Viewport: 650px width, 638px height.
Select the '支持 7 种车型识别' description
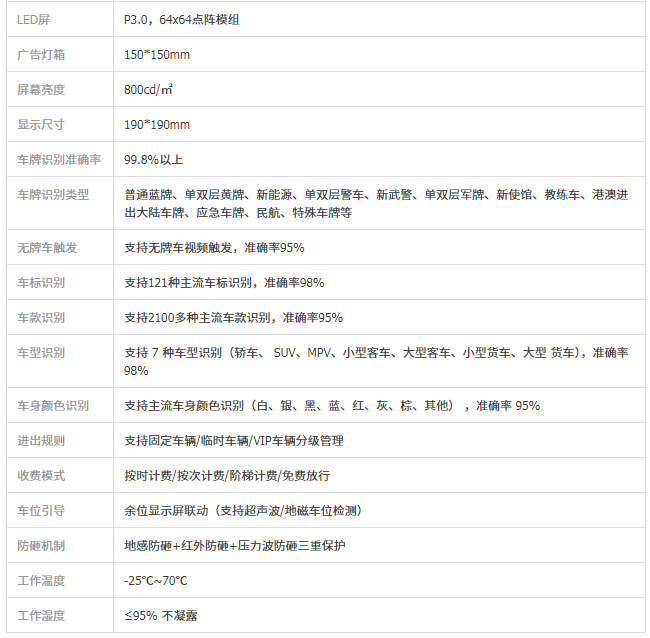(x=376, y=361)
